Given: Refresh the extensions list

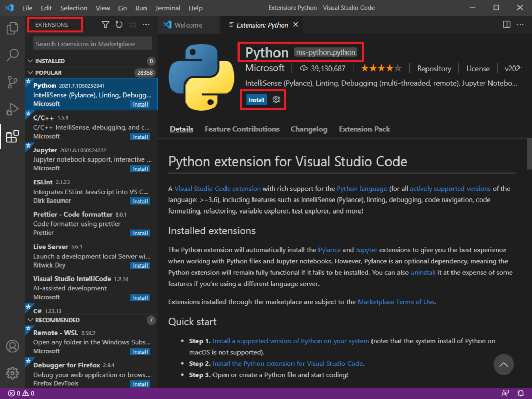Looking at the screenshot, I should (x=119, y=24).
